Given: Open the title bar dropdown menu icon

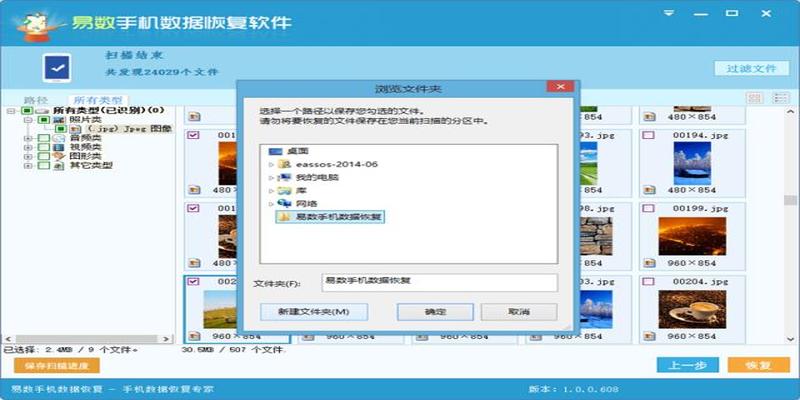Looking at the screenshot, I should pyautogui.click(x=668, y=13).
